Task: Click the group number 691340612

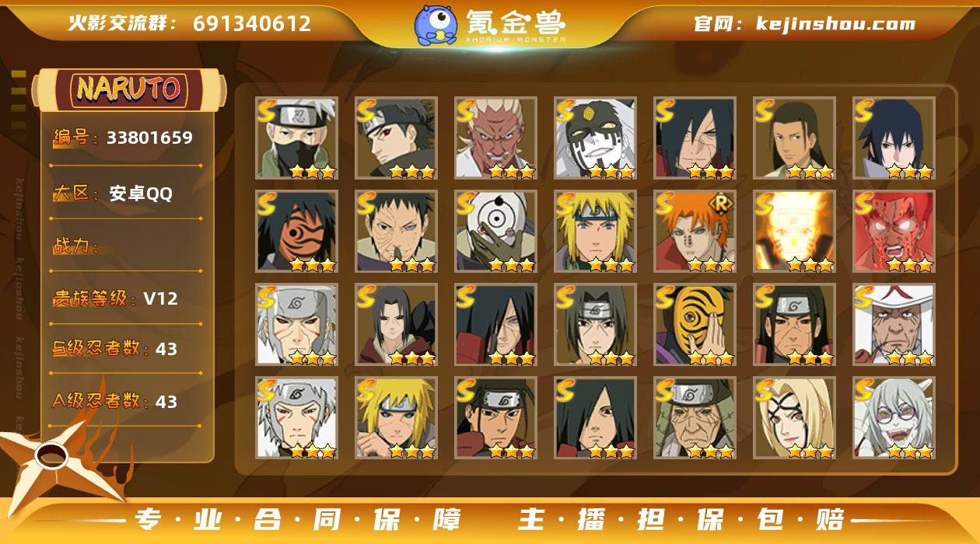Action: pos(252,24)
